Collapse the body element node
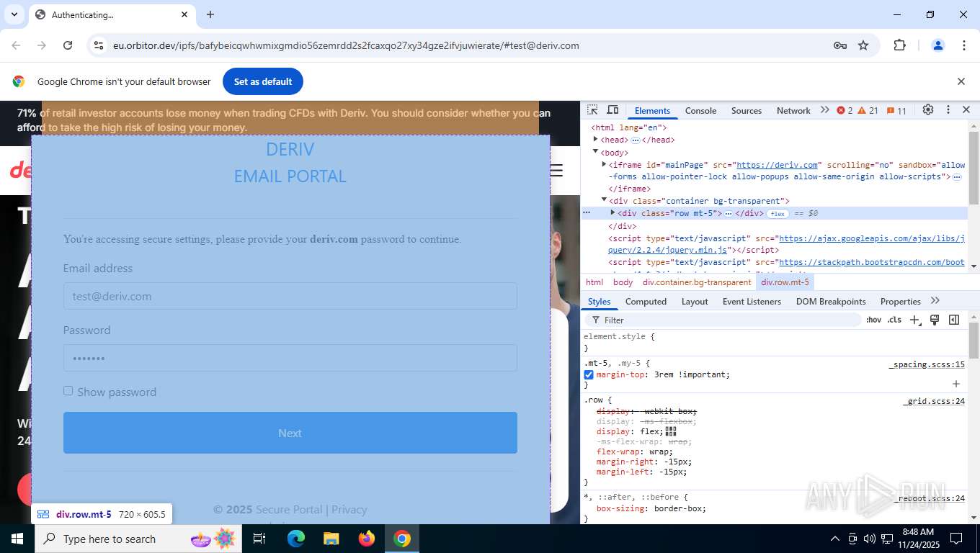Image resolution: width=980 pixels, height=553 pixels. coord(595,152)
